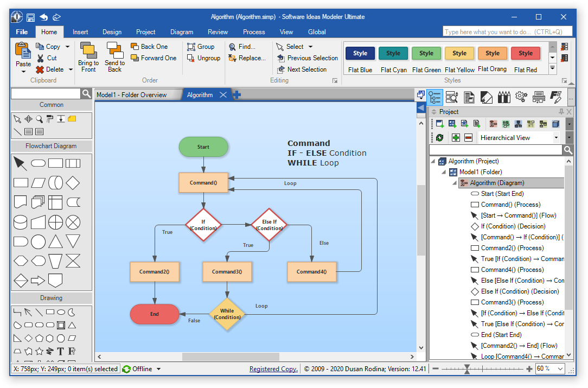Select the flowchart Decision diamond shape
This screenshot has width=588, height=388.
point(73,183)
